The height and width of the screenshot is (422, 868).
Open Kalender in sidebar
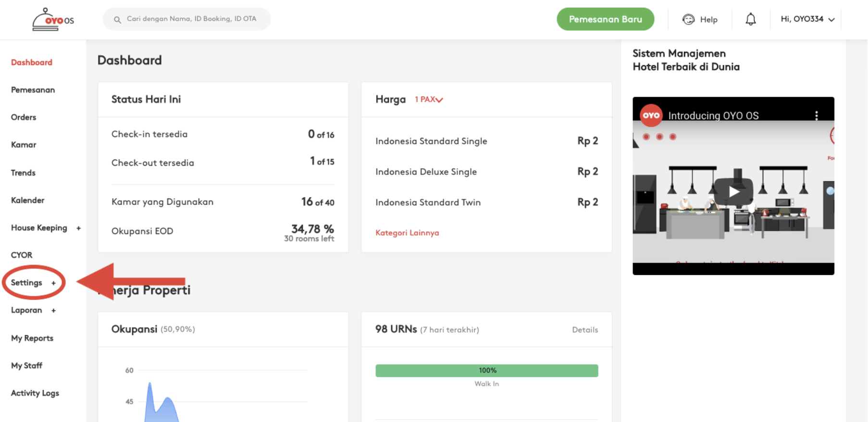(x=27, y=200)
